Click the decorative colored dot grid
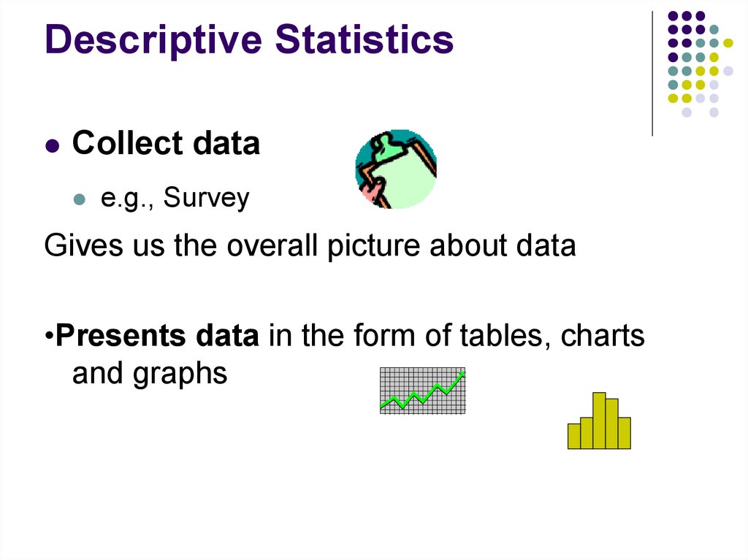Viewport: 748px width, 560px height. 700,64
